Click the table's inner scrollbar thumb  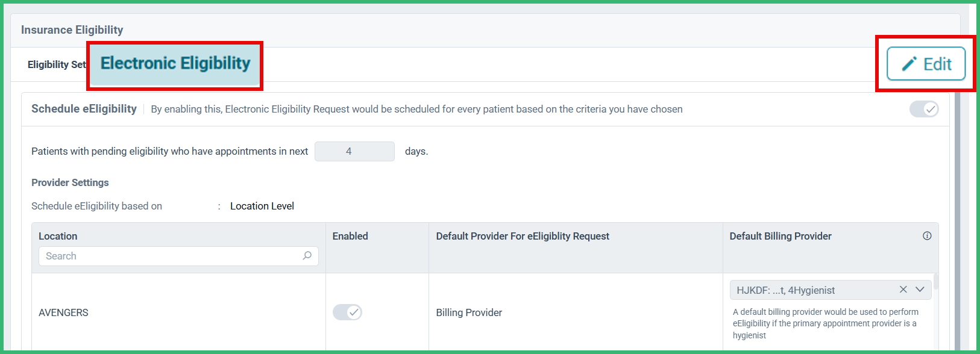[936, 283]
